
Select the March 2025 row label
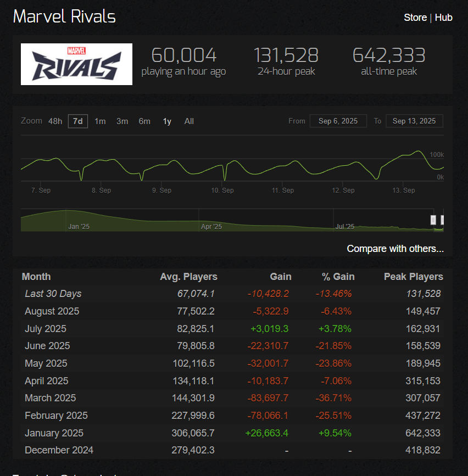(x=51, y=398)
